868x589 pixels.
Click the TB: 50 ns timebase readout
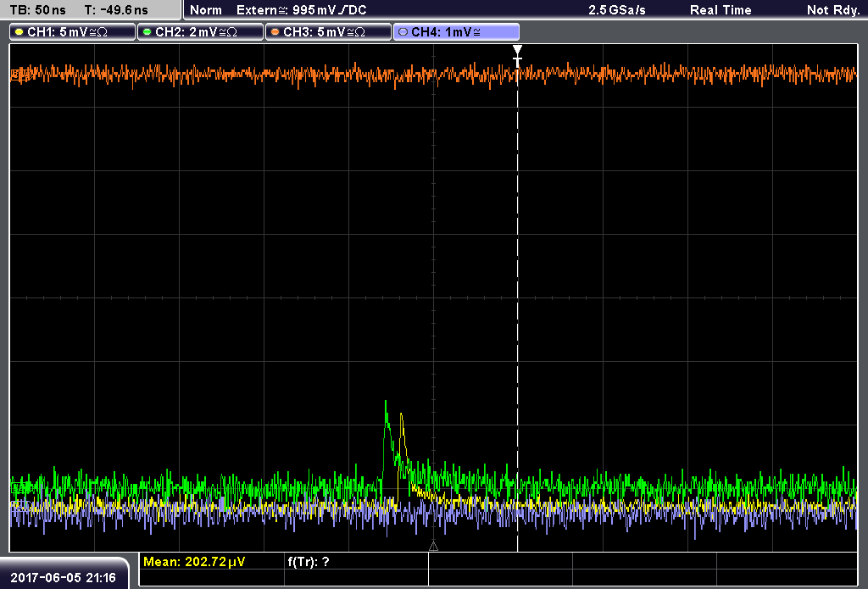point(37,10)
